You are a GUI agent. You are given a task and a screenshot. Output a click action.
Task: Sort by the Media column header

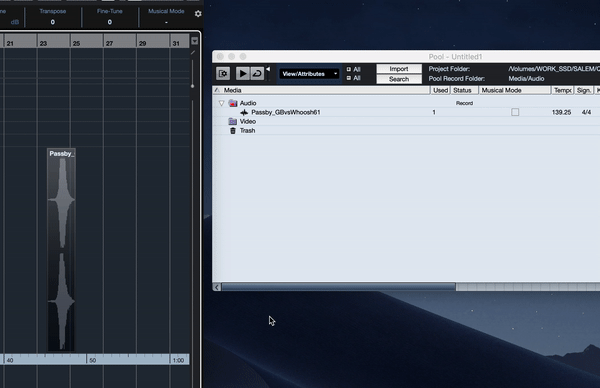tap(321, 90)
